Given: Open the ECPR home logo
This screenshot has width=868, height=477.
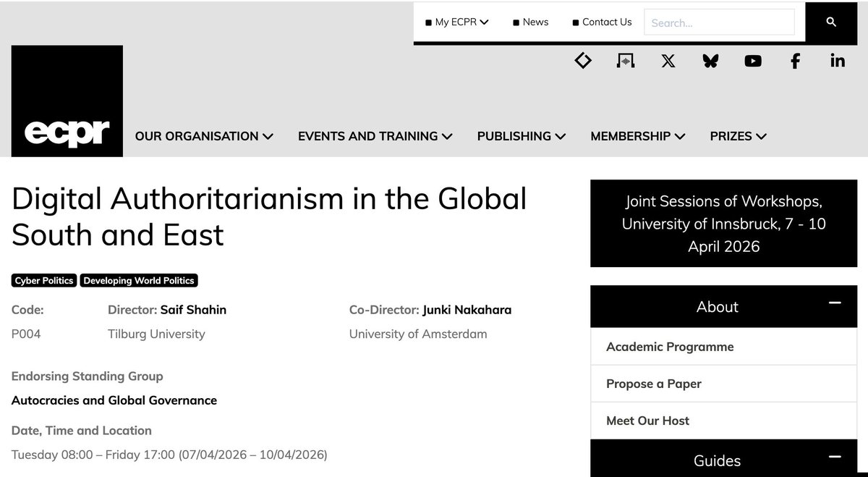Looking at the screenshot, I should tap(67, 101).
